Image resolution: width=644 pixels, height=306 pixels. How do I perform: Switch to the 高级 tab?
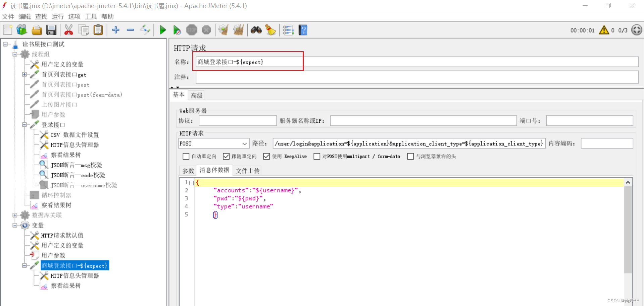tap(197, 95)
